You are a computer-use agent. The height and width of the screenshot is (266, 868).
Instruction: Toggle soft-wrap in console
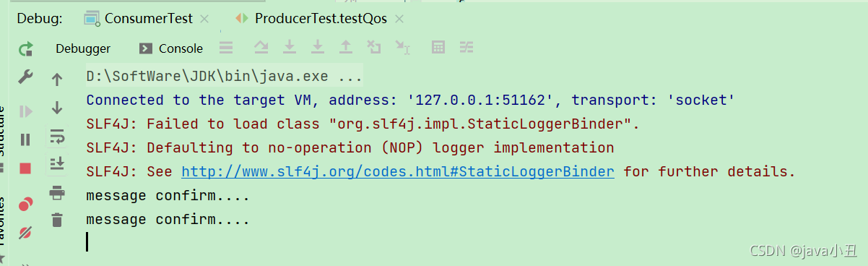57,136
